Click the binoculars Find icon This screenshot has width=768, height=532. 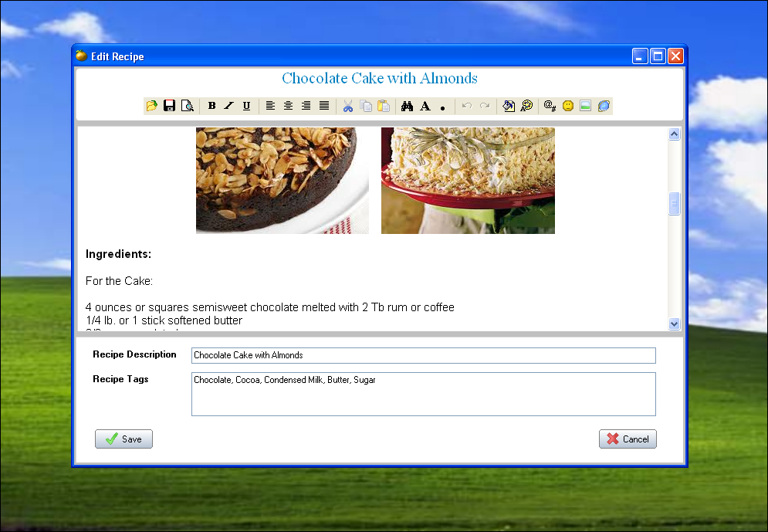pos(408,106)
